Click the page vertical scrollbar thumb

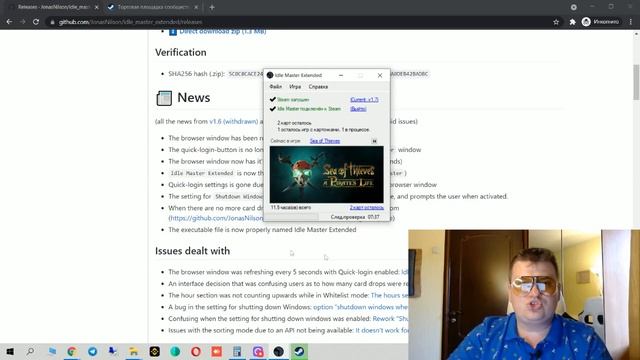point(636,82)
